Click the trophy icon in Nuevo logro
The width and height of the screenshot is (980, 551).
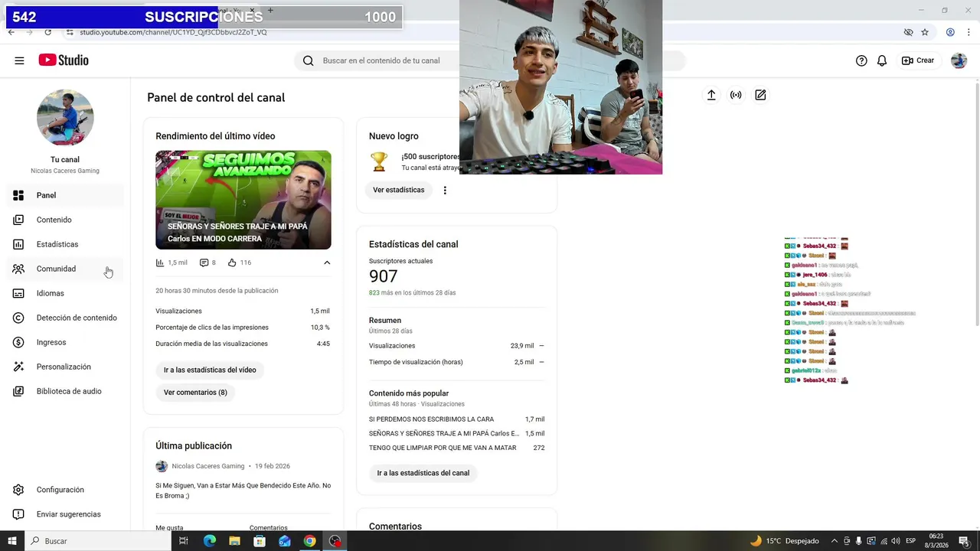pos(379,161)
